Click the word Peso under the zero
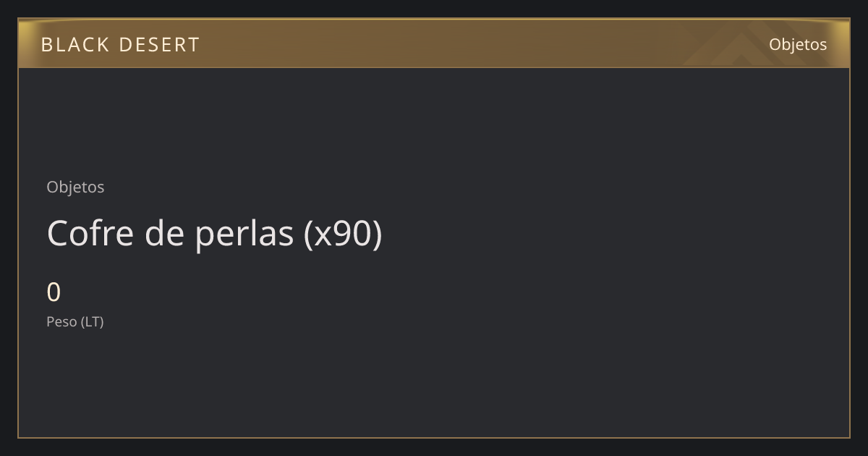This screenshot has width=868, height=456. (61, 321)
